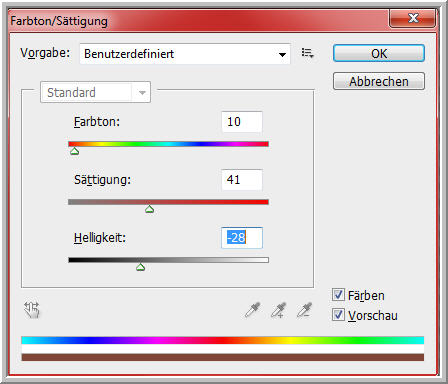
Task: Select the on-image adjustment hand tool
Action: point(32,310)
